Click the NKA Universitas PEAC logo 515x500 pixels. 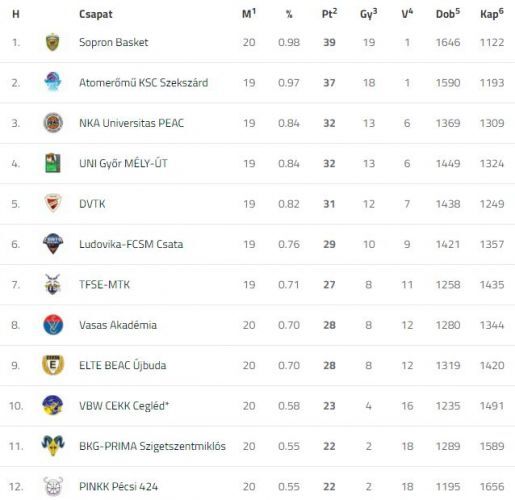[53, 123]
